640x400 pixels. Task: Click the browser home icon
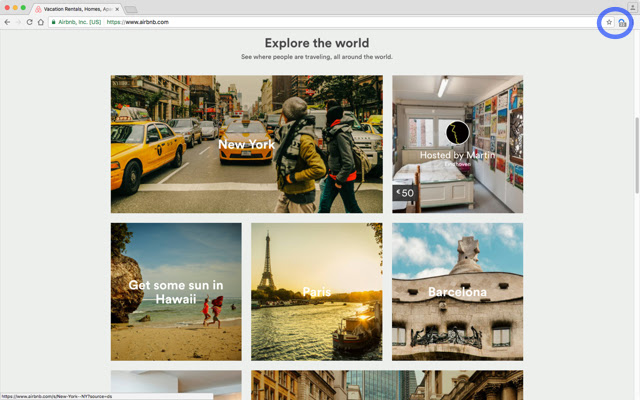41,22
